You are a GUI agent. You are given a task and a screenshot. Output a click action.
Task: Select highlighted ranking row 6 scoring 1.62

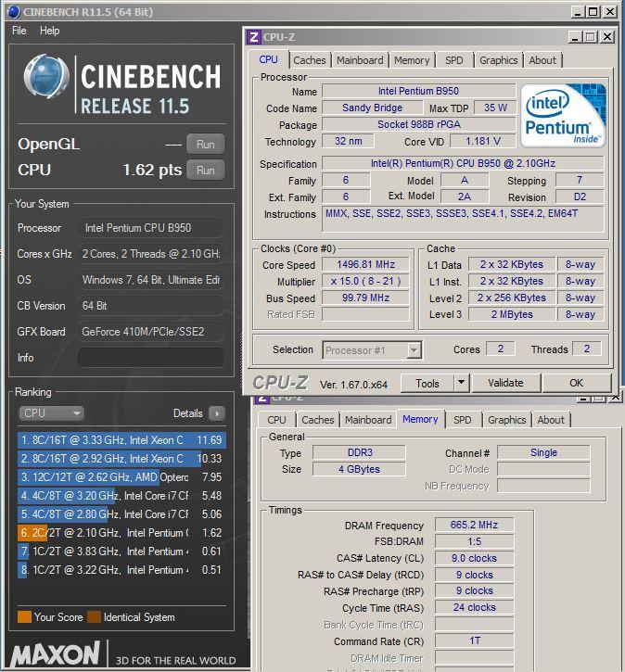click(121, 533)
